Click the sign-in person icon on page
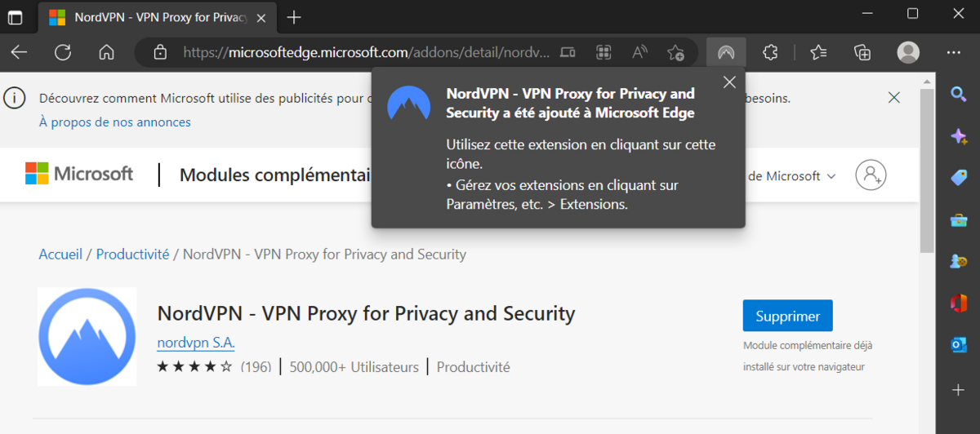 871,175
